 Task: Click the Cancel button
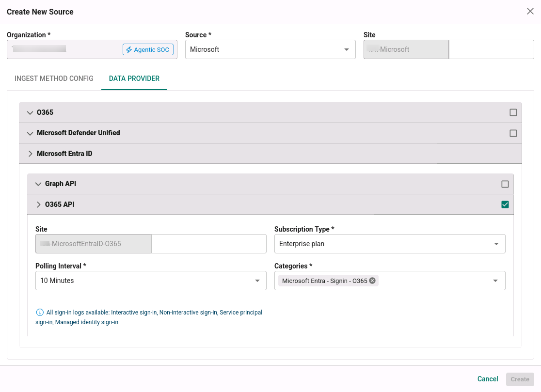pos(488,379)
